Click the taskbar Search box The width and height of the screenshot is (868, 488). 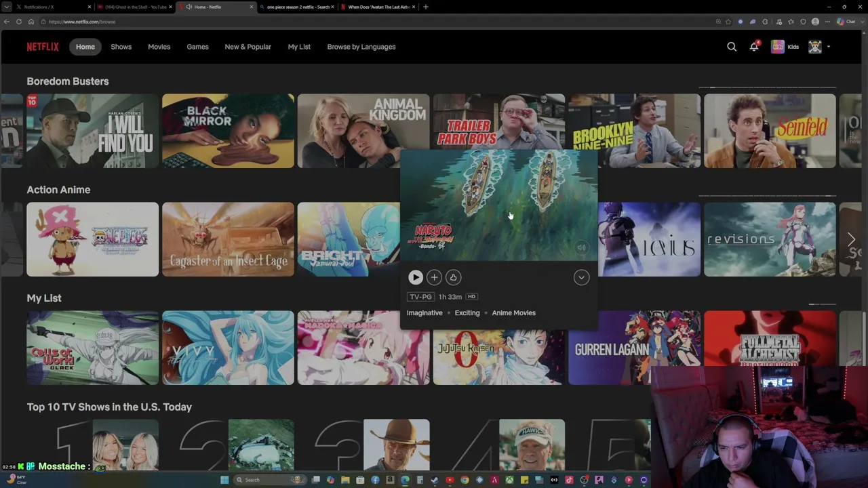click(x=270, y=480)
